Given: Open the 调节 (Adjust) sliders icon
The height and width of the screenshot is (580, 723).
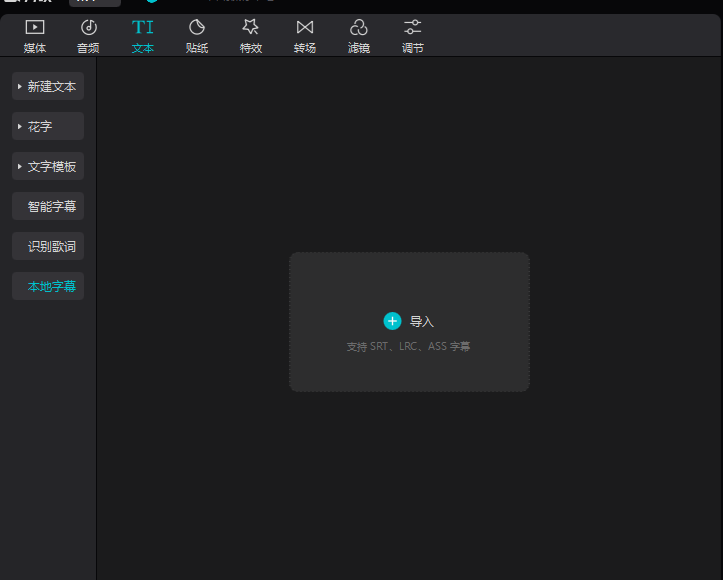Looking at the screenshot, I should tap(412, 27).
